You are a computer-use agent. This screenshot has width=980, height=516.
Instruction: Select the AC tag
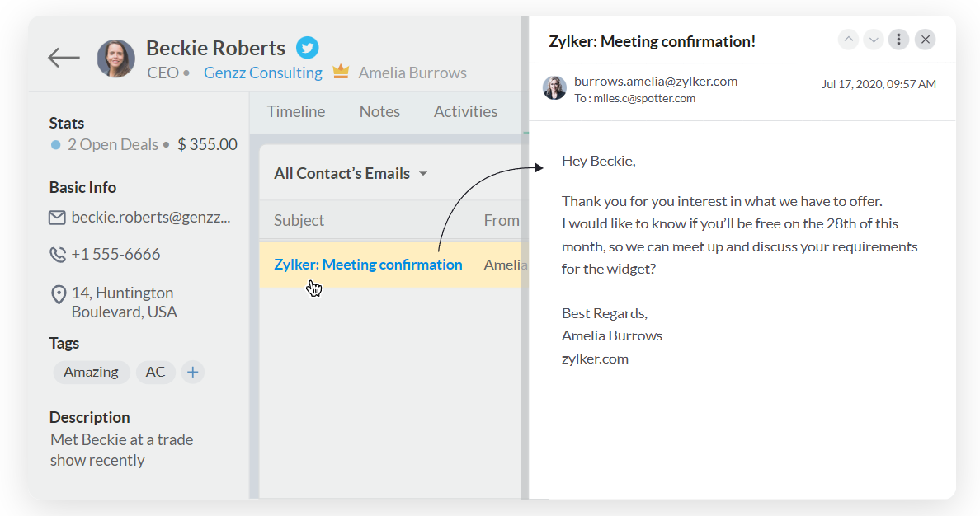[x=156, y=373]
